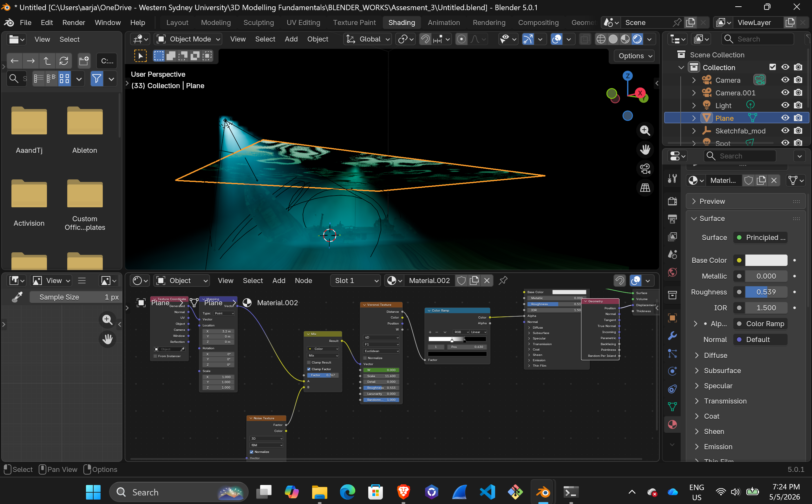Click the file browser back arrow
Screen dimensions: 812x504
[14, 61]
